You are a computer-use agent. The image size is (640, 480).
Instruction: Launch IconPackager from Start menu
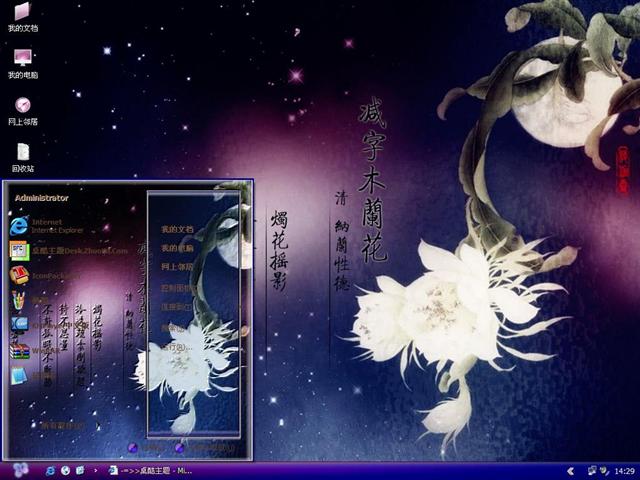tap(50, 275)
